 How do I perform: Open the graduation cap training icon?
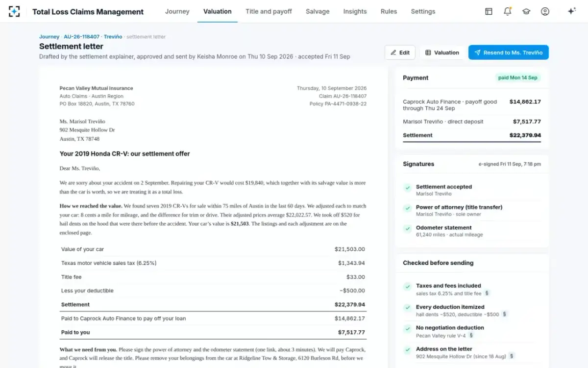(x=526, y=11)
